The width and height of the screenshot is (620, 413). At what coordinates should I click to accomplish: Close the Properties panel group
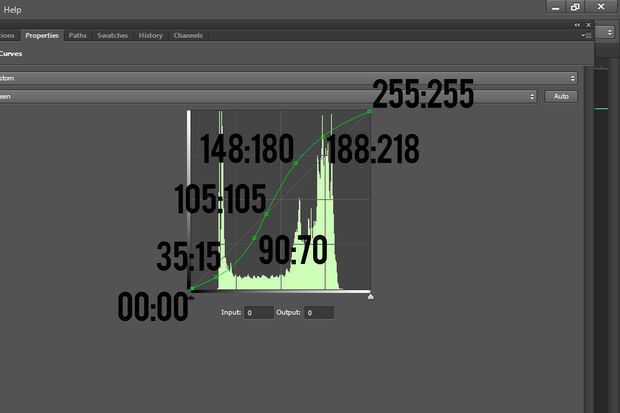(588, 25)
